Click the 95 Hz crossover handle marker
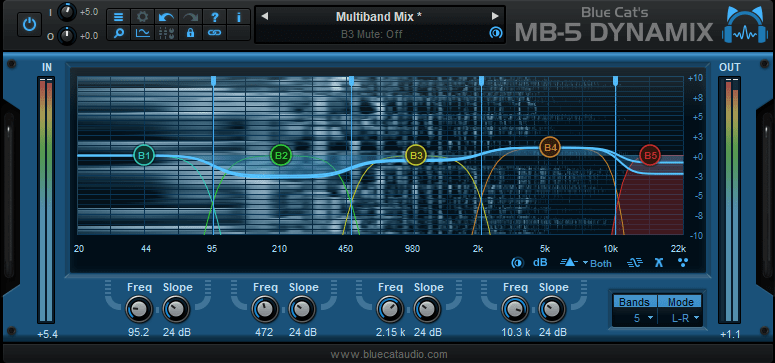 (x=214, y=81)
